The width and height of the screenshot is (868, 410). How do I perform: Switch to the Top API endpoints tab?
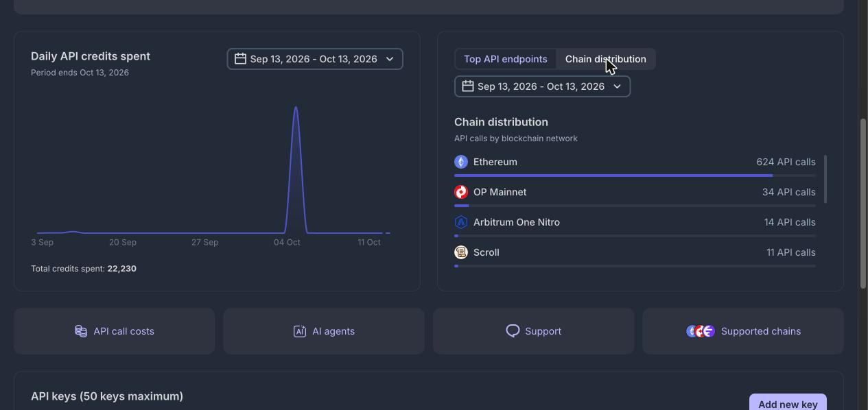point(506,59)
